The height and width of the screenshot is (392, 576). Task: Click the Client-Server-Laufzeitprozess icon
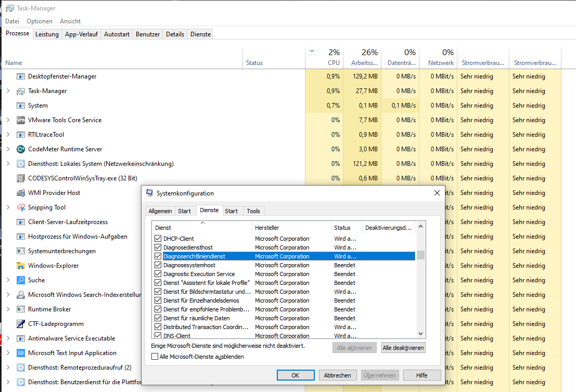click(21, 222)
